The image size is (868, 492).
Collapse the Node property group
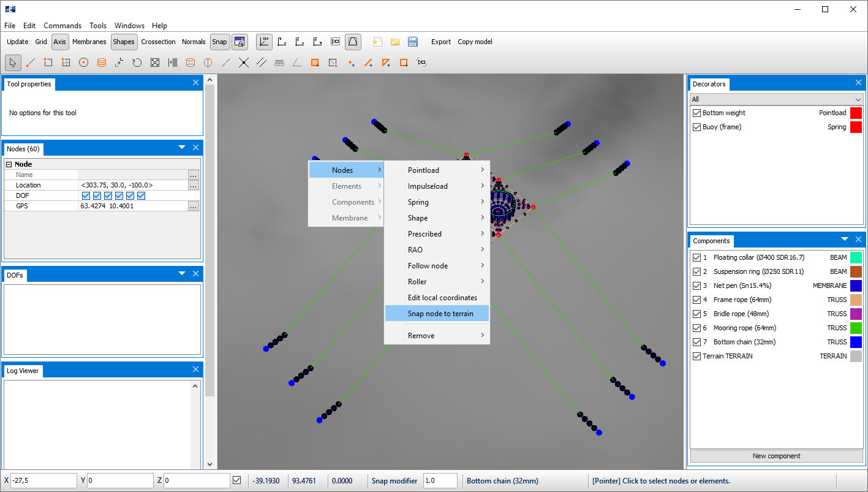[x=9, y=164]
